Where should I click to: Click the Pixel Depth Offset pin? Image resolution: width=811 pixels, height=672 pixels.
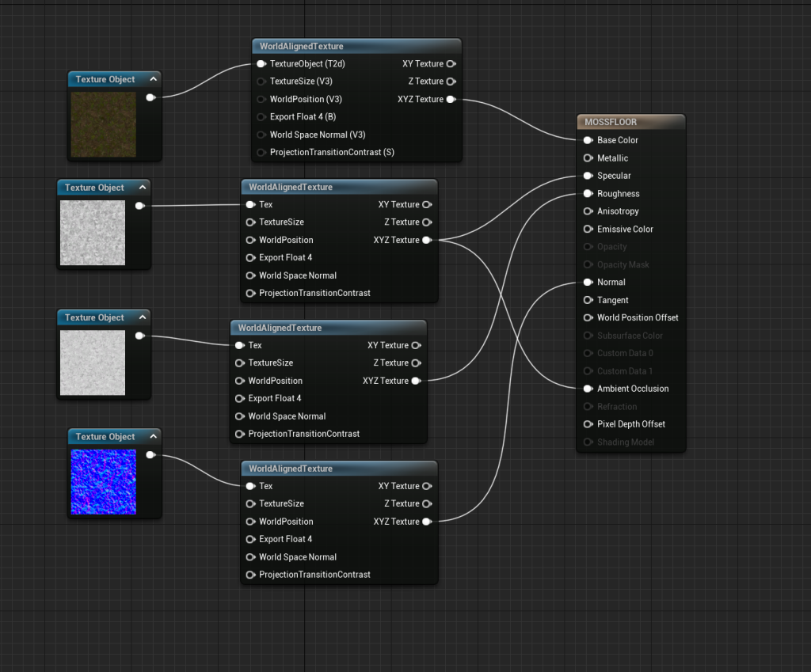click(588, 424)
